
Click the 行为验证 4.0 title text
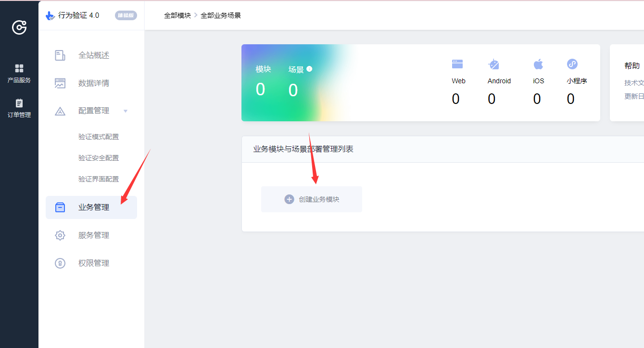pos(79,15)
